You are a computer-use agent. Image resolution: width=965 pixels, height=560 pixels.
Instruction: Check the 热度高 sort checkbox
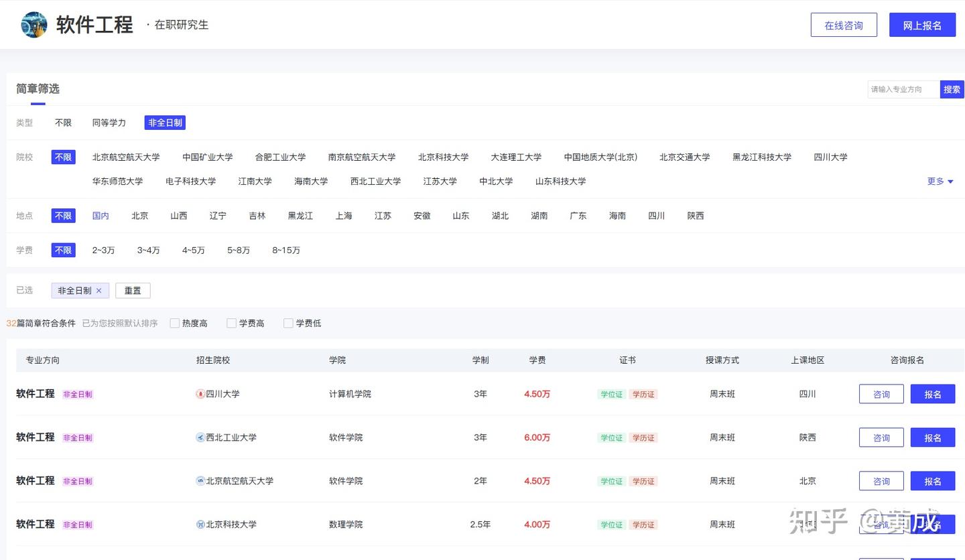175,324
